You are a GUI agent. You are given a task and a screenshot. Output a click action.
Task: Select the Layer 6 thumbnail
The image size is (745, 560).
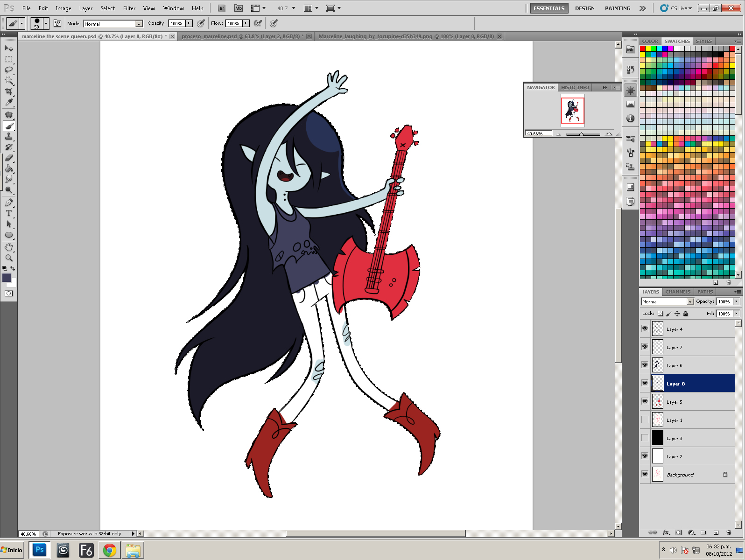[658, 365]
